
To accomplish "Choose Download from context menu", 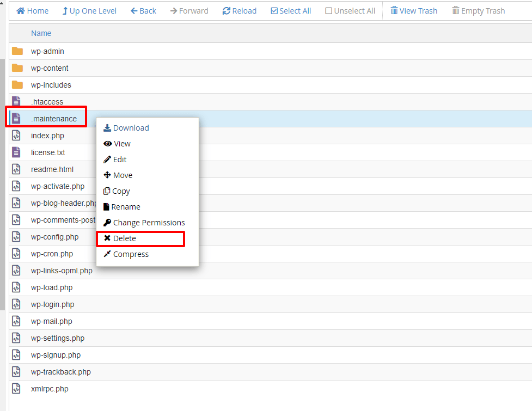I will pos(126,128).
